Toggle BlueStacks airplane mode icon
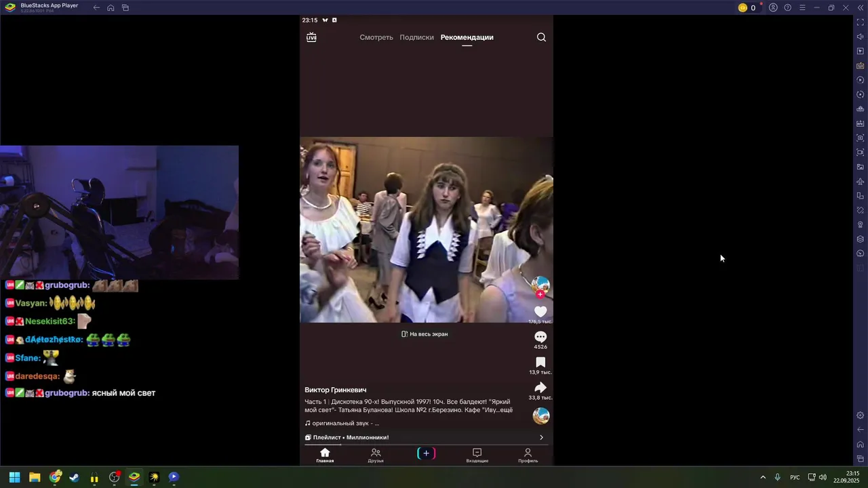Screen dimensions: 868x488 (x=861, y=182)
